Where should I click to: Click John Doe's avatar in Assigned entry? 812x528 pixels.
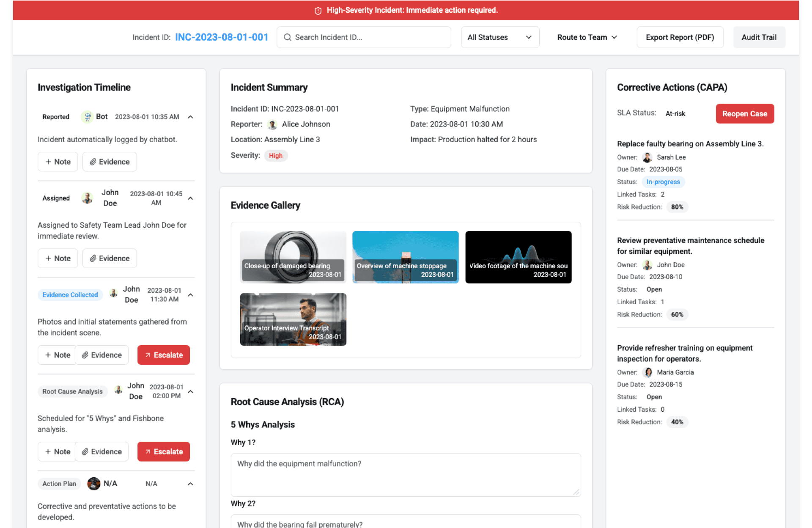click(87, 198)
